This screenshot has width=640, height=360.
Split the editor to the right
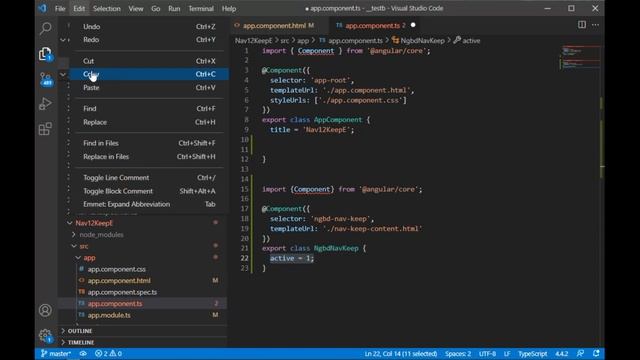(582, 25)
